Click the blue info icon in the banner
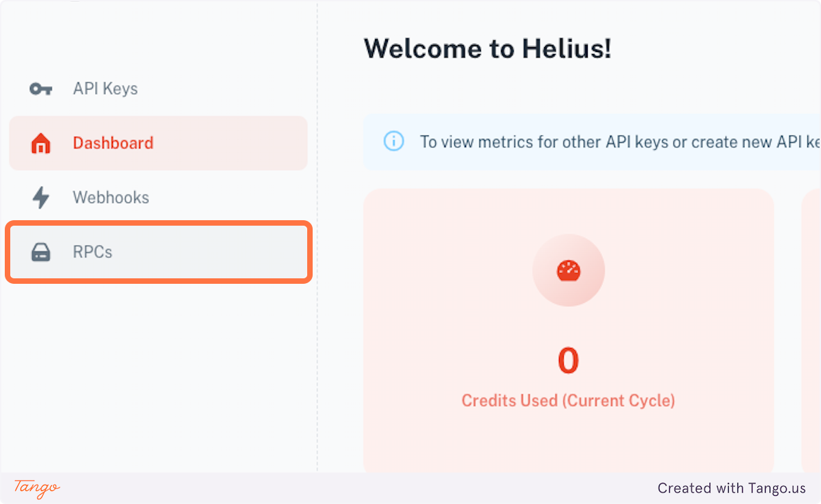Image resolution: width=821 pixels, height=504 pixels. click(393, 142)
